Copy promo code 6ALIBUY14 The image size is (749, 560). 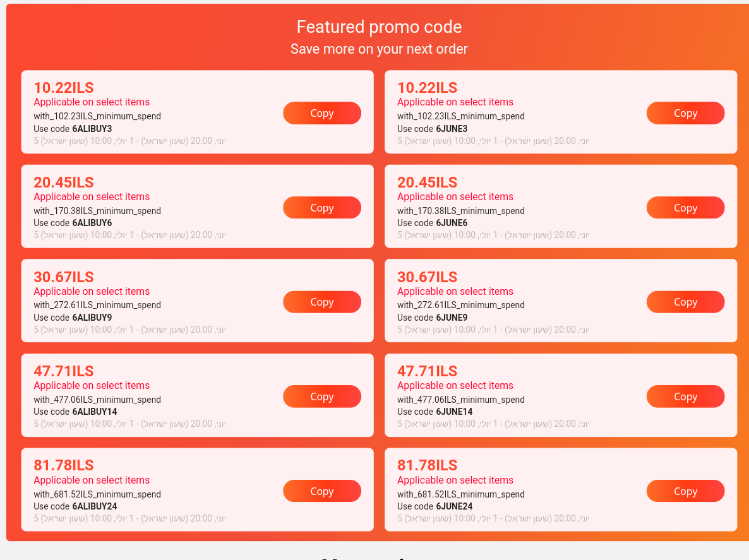(321, 396)
